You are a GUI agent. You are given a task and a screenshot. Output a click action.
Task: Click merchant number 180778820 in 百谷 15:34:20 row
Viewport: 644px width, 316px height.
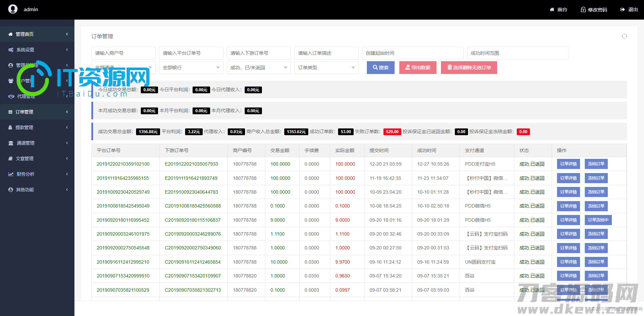[x=245, y=276]
